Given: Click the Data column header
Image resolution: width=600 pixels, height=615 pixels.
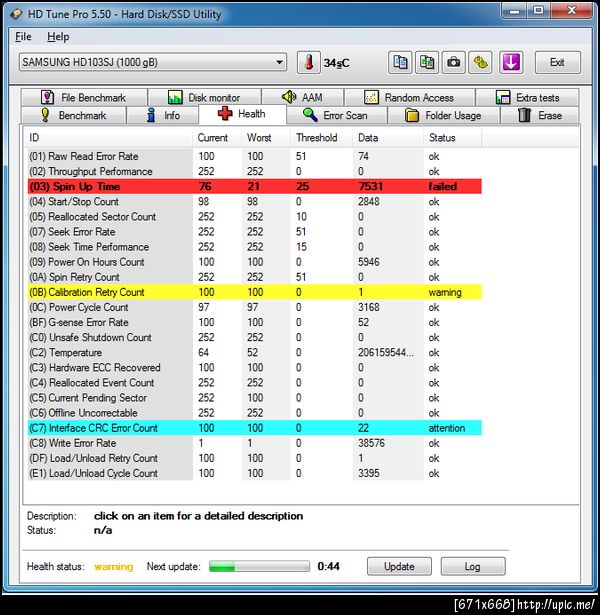Looking at the screenshot, I should pos(387,138).
